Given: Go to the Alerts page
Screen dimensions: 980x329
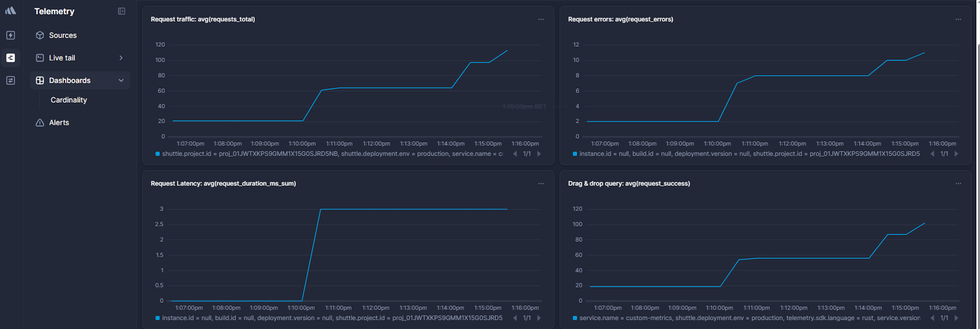Looking at the screenshot, I should (59, 122).
